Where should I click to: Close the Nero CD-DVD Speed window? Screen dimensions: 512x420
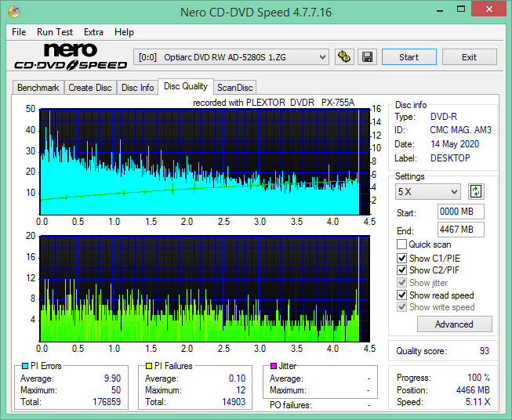click(488, 9)
